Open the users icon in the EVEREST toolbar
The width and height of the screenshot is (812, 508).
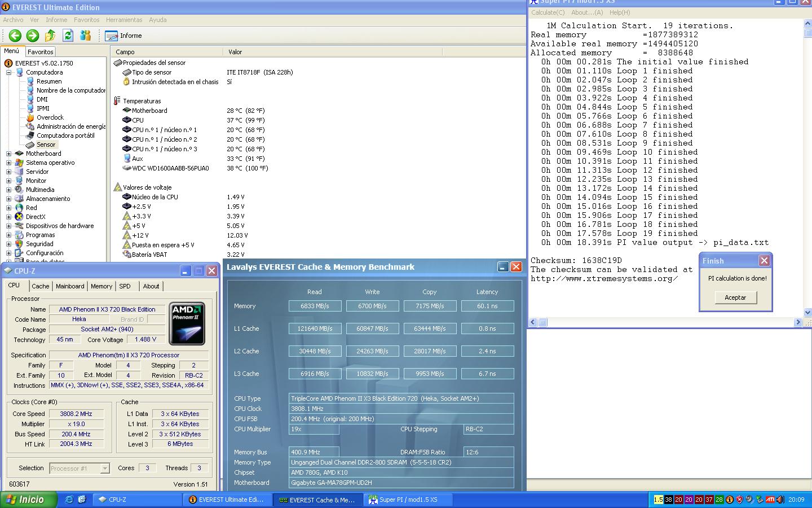tap(86, 36)
